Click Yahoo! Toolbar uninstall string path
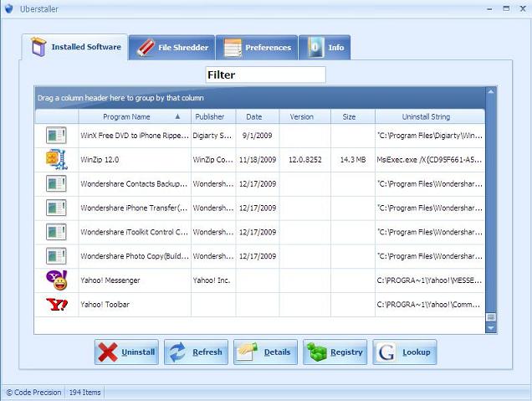The image size is (532, 401). pyautogui.click(x=428, y=304)
